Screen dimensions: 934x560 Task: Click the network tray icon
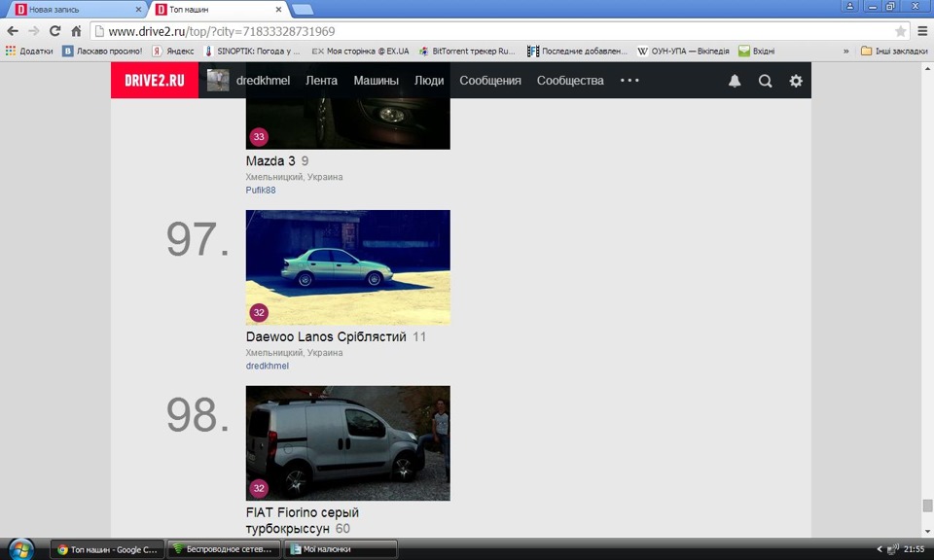coord(892,549)
